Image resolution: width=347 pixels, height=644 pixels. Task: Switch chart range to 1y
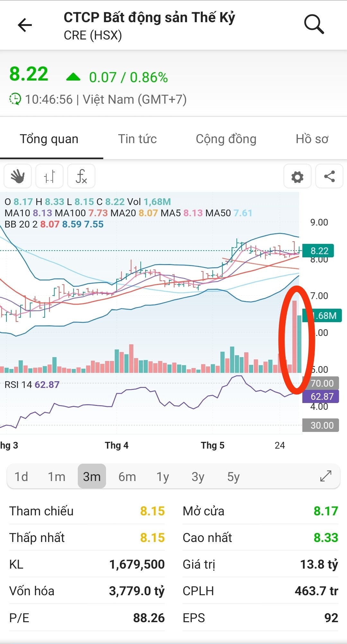pyautogui.click(x=163, y=477)
